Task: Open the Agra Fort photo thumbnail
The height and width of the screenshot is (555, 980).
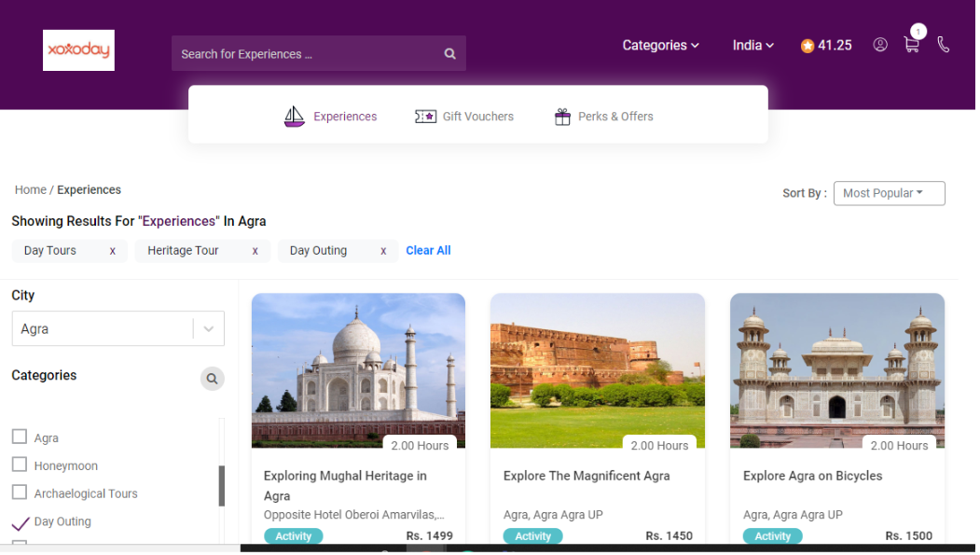Action: 600,372
